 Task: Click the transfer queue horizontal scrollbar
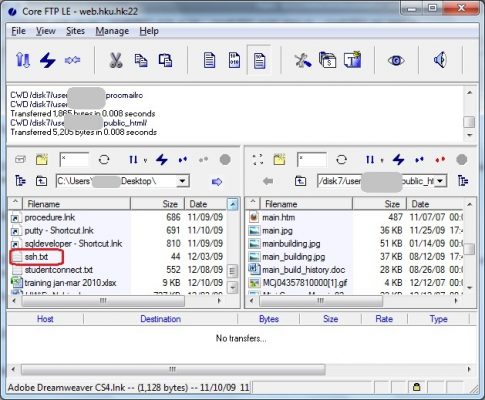click(x=173, y=369)
